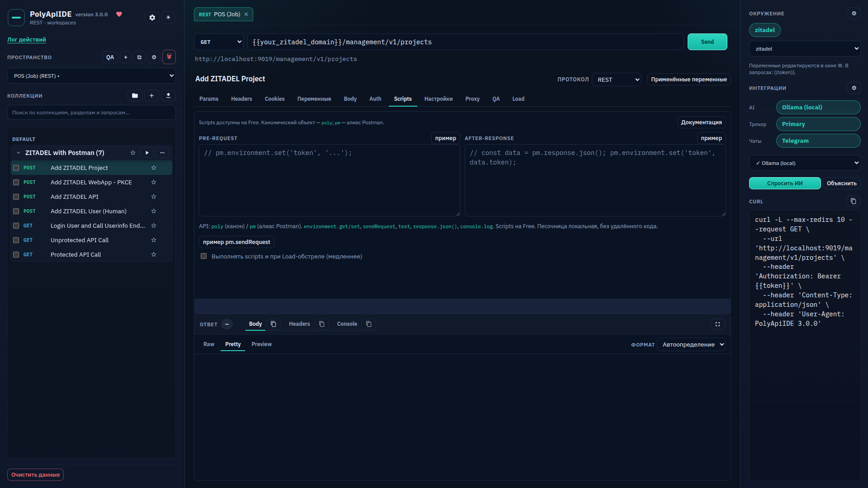Screen dimensions: 868x488
Task: Open workspace settings gear icon
Action: pos(154,57)
